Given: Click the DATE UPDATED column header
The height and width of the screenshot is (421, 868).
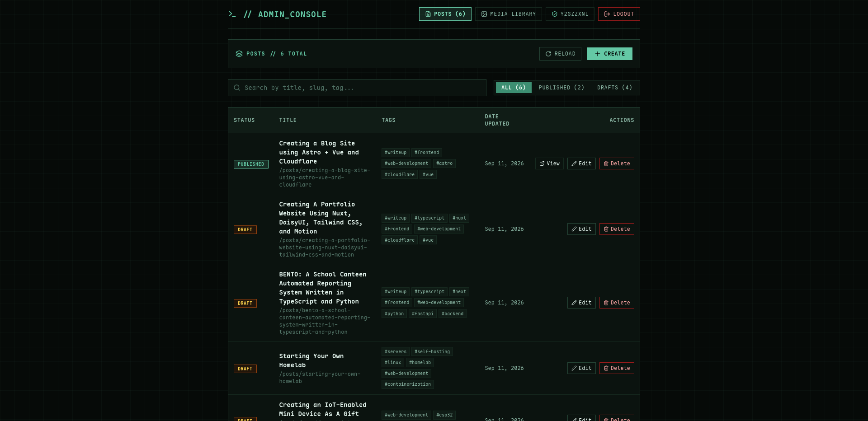Looking at the screenshot, I should (x=497, y=120).
